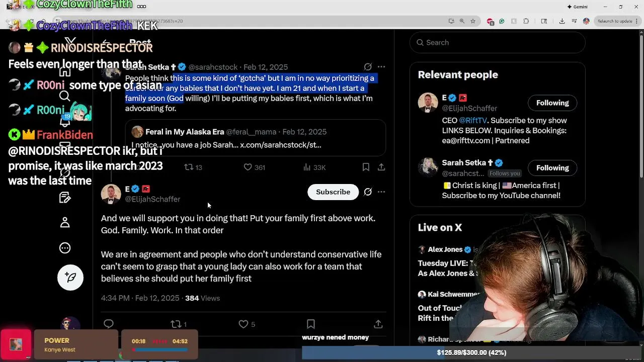Open the red extension icon with badge

click(490, 21)
